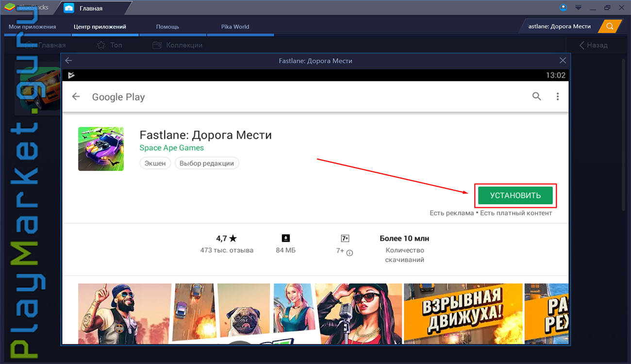Open the 4,7 star rating reviews
631x364 pixels.
pos(226,238)
